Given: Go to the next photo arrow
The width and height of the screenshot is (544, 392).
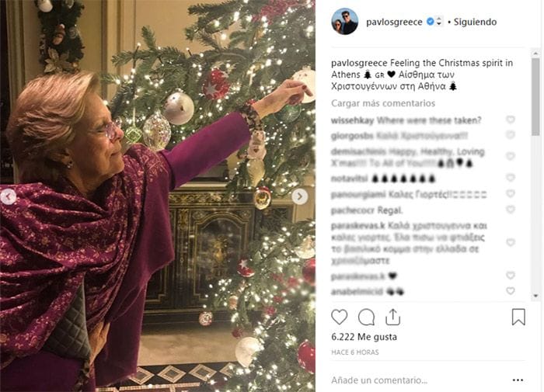Looking at the screenshot, I should tap(300, 196).
